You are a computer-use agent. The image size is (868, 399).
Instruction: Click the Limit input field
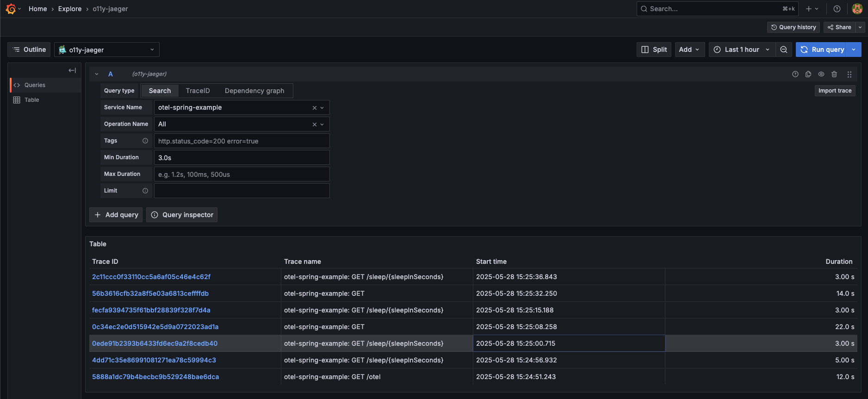[x=242, y=191]
